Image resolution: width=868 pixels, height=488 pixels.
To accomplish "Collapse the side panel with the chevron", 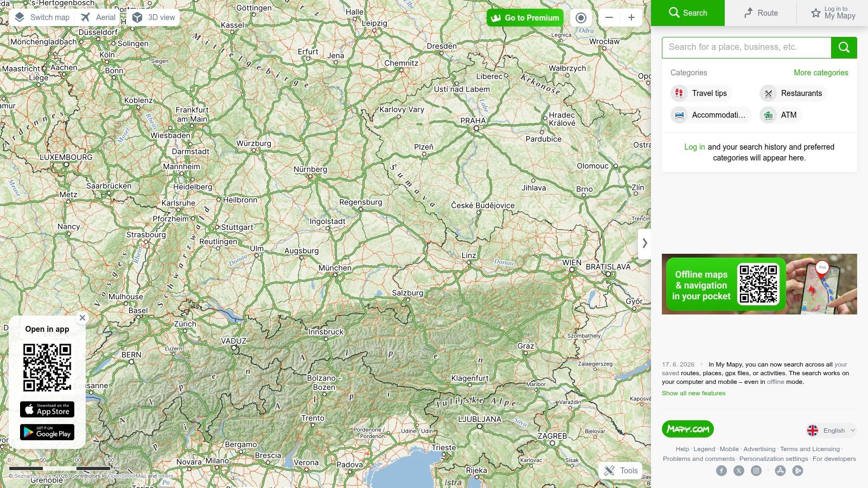I will click(644, 243).
